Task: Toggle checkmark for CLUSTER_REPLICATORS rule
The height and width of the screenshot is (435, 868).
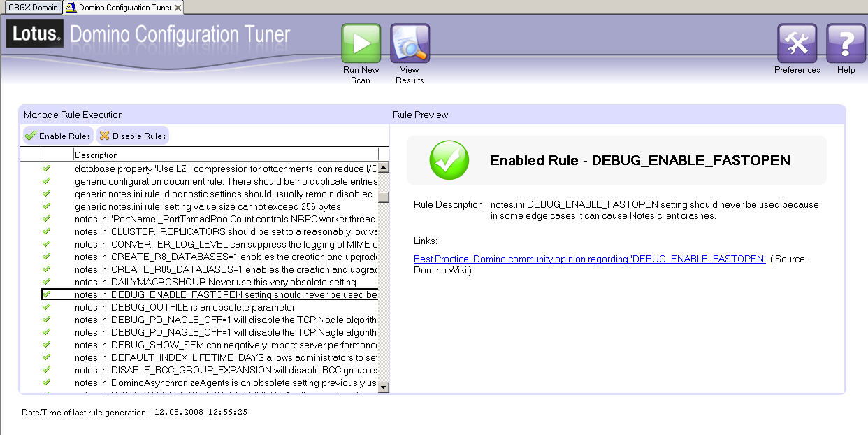Action: point(47,231)
